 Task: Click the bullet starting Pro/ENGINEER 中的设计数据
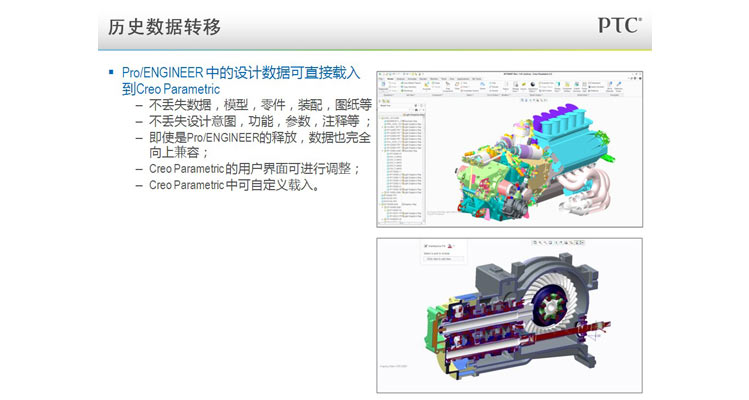[x=241, y=80]
